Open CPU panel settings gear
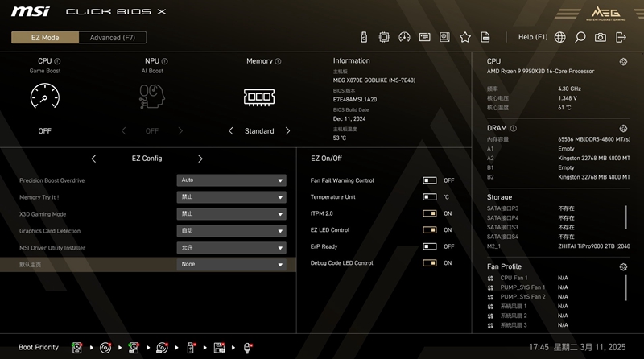 point(623,61)
